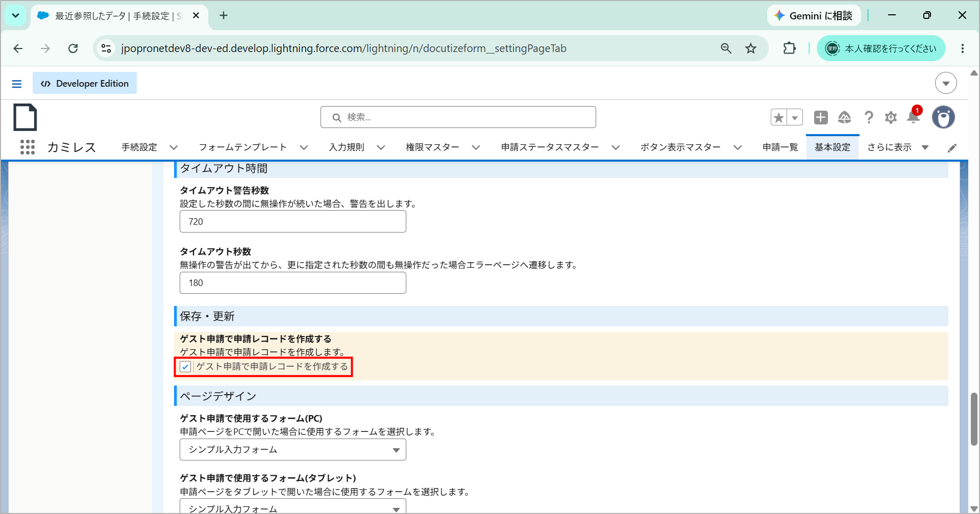Open the hamburger menu icon
This screenshot has height=514, width=980.
point(17,84)
